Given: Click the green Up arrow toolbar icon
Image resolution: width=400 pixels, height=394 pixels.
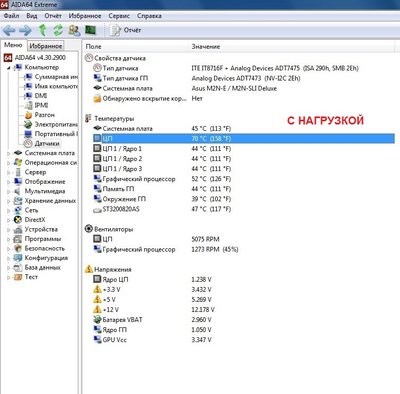Looking at the screenshot, I should [42, 30].
